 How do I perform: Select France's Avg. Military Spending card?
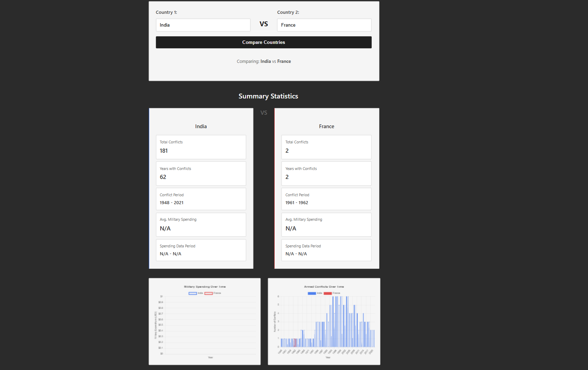click(x=326, y=225)
